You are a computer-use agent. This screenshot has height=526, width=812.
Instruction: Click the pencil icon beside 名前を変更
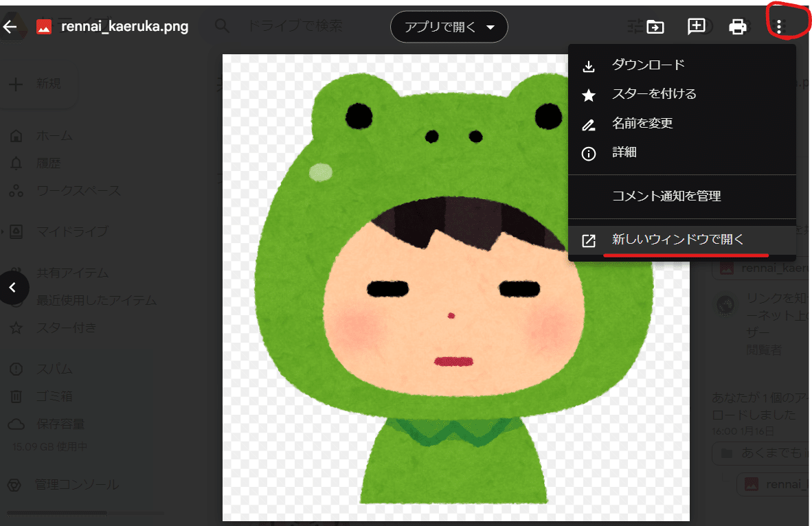click(589, 125)
